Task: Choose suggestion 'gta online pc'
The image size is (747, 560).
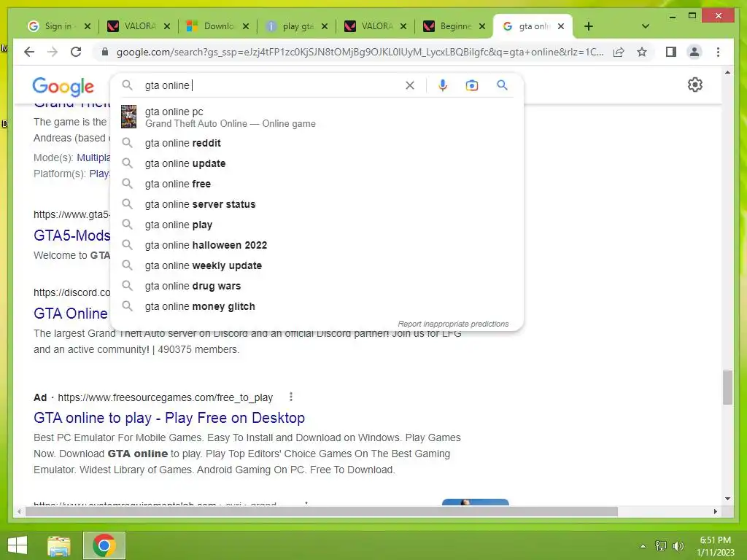Action: [317, 117]
